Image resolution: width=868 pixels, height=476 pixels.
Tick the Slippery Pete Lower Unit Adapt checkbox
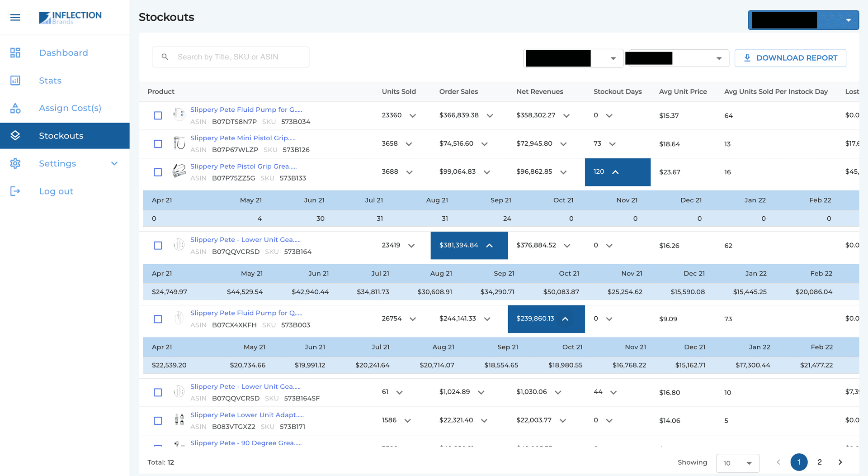tap(158, 421)
